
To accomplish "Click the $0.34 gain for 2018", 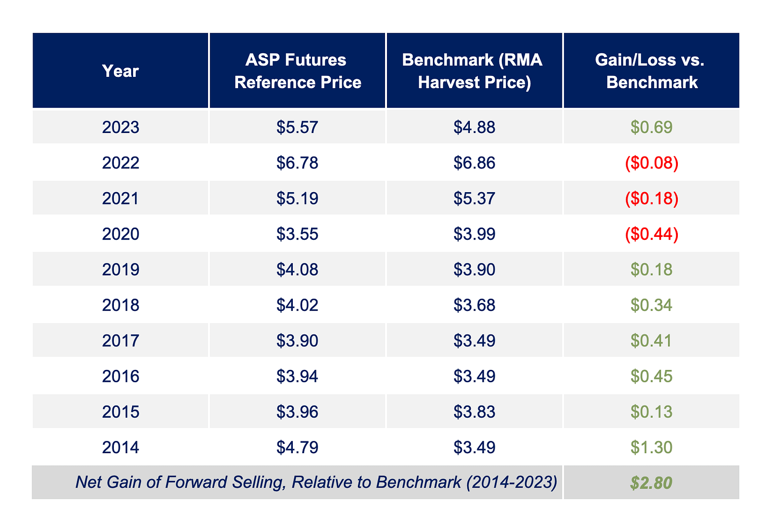I will [651, 305].
